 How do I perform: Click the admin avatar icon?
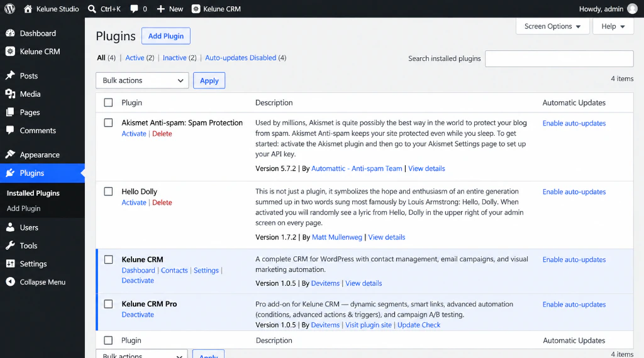(633, 9)
